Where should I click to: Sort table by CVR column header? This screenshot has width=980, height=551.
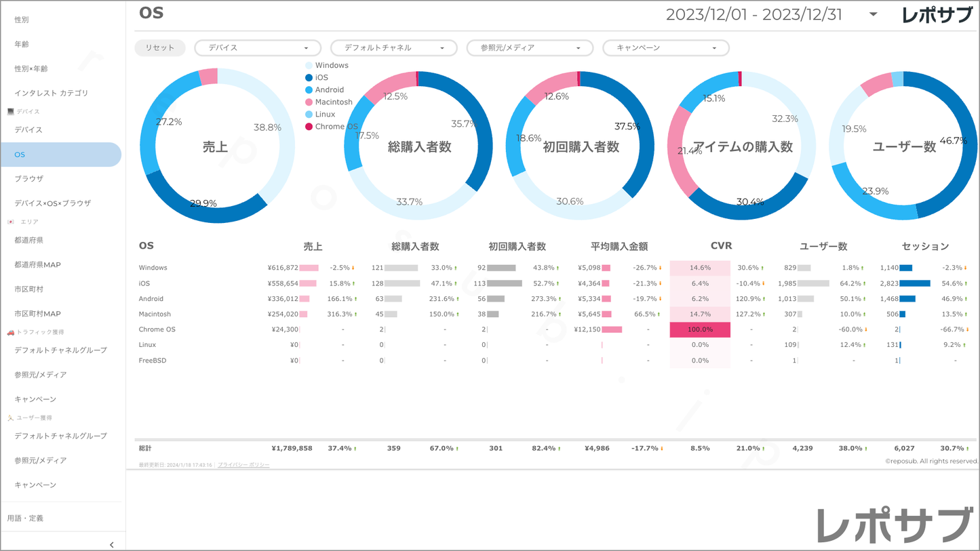pyautogui.click(x=721, y=246)
